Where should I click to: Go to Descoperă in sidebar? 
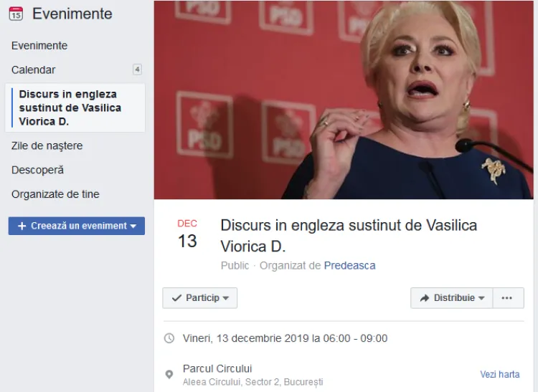[x=38, y=170]
